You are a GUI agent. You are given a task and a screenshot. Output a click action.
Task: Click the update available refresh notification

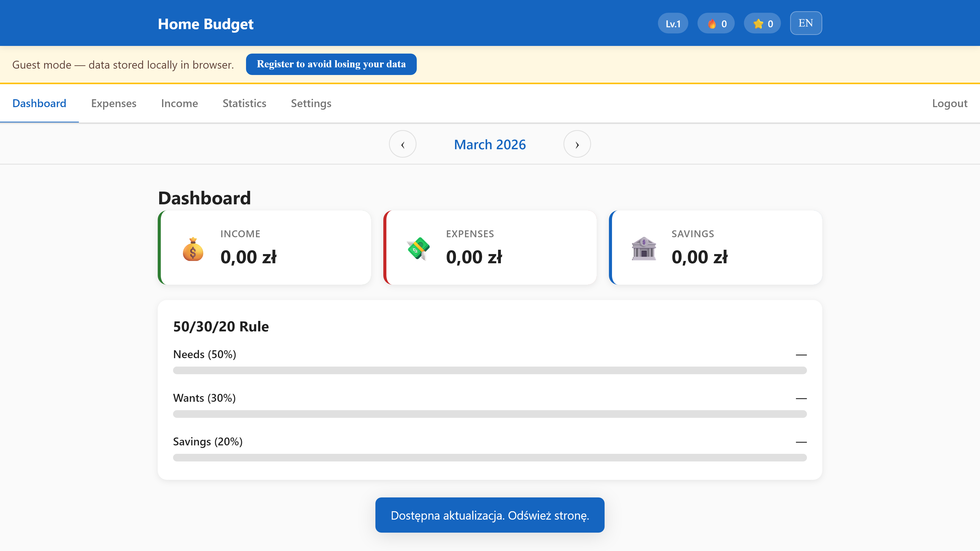pyautogui.click(x=490, y=515)
